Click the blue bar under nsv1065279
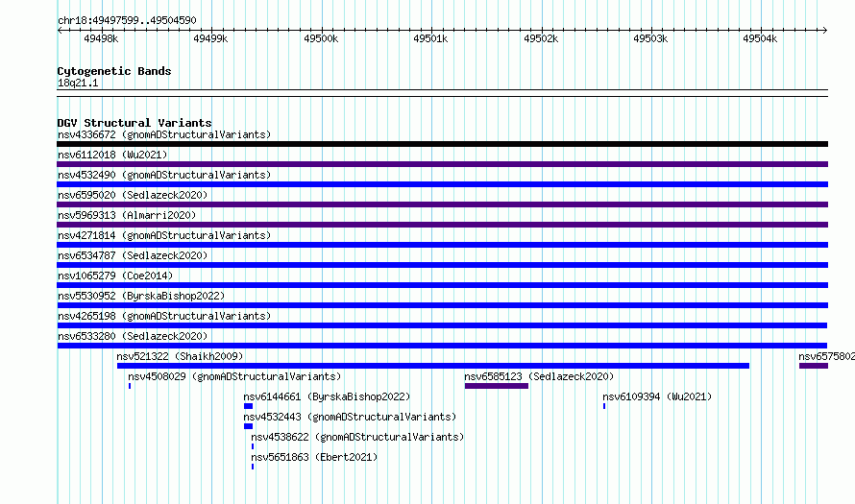This screenshot has height=504, width=855. tap(442, 285)
